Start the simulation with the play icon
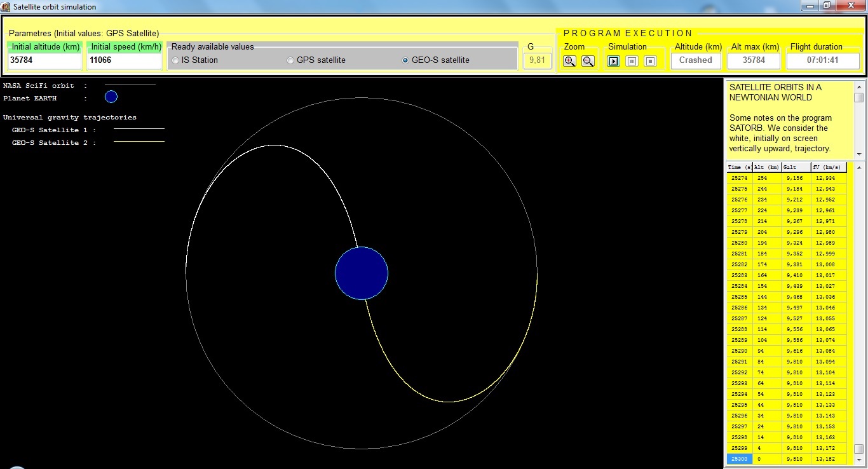This screenshot has height=469, width=868. [x=613, y=60]
